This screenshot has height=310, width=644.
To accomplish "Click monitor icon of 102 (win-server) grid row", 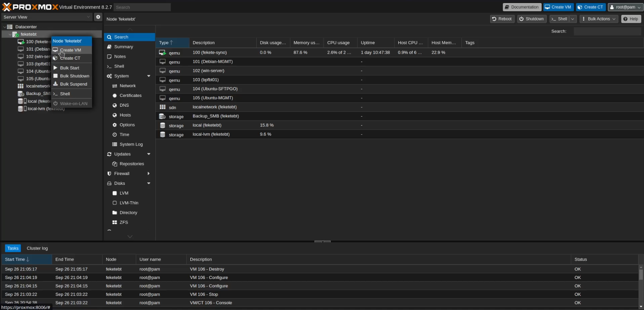I will pyautogui.click(x=162, y=71).
